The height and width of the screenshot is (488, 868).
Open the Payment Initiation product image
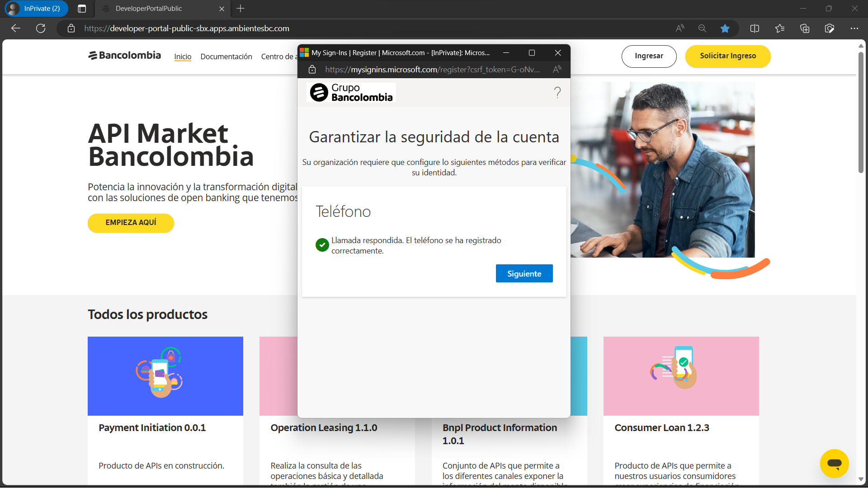165,376
